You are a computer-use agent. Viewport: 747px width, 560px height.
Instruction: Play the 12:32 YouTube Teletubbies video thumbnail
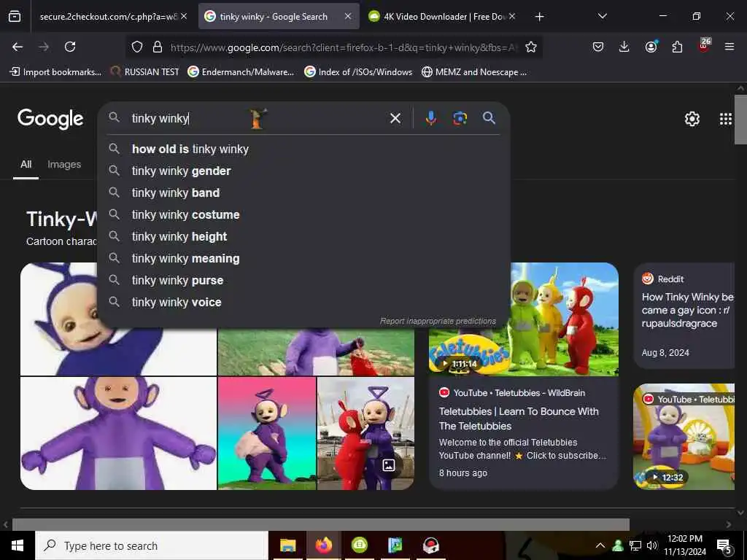point(684,437)
